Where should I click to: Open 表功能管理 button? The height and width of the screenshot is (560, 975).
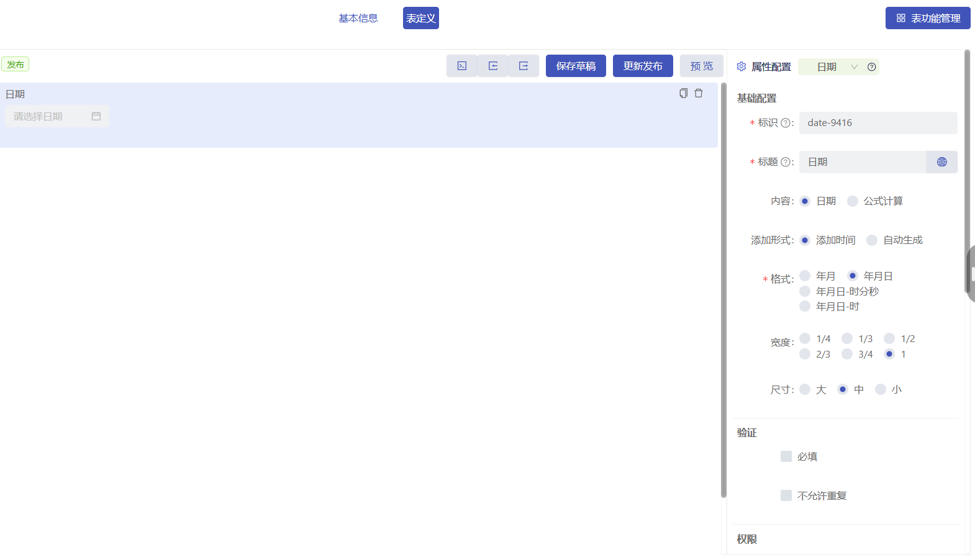(x=928, y=18)
